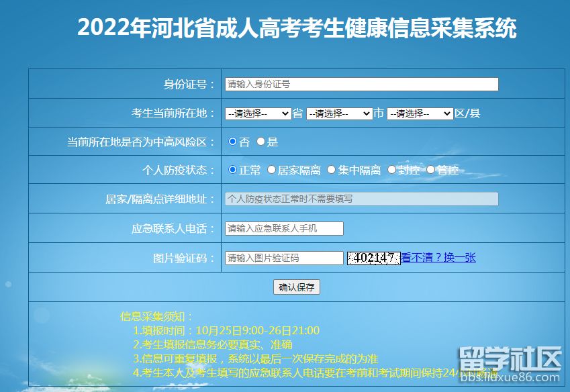Select the 居家隔离 radio option
Viewport: 570px width, 392px height.
271,170
